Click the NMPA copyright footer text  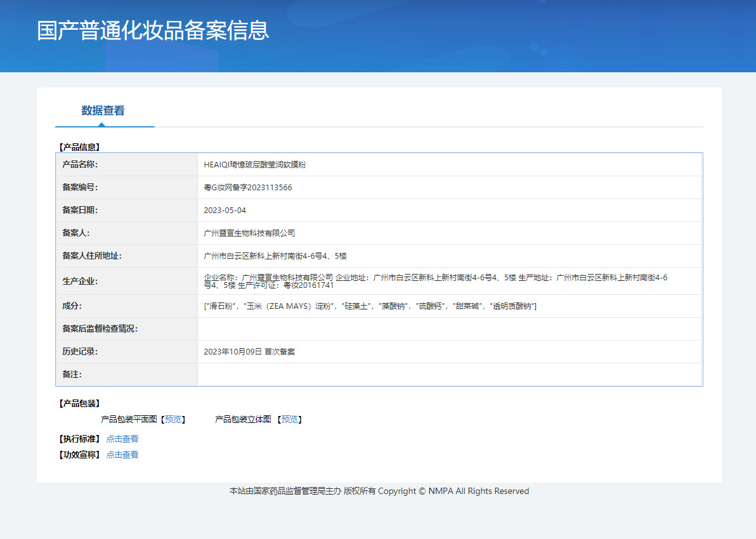(x=379, y=491)
